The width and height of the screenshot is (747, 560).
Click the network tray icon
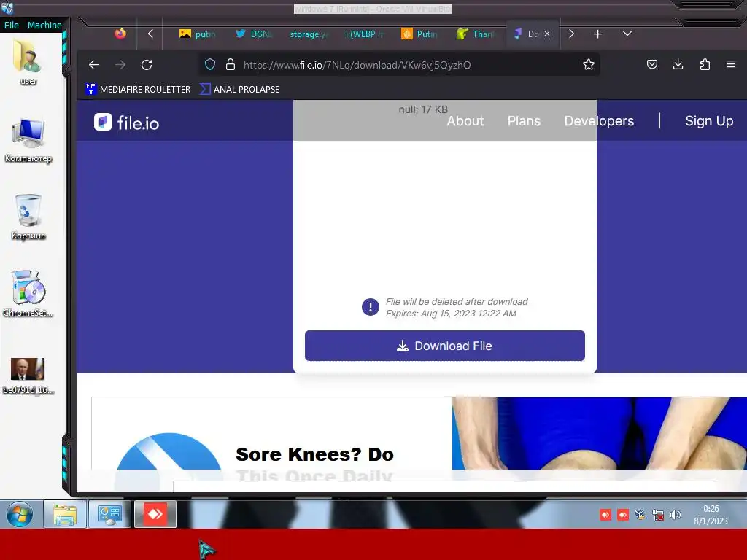pyautogui.click(x=658, y=515)
